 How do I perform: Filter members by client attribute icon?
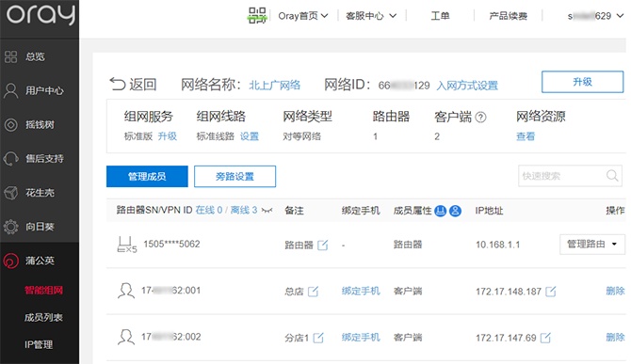455,211
